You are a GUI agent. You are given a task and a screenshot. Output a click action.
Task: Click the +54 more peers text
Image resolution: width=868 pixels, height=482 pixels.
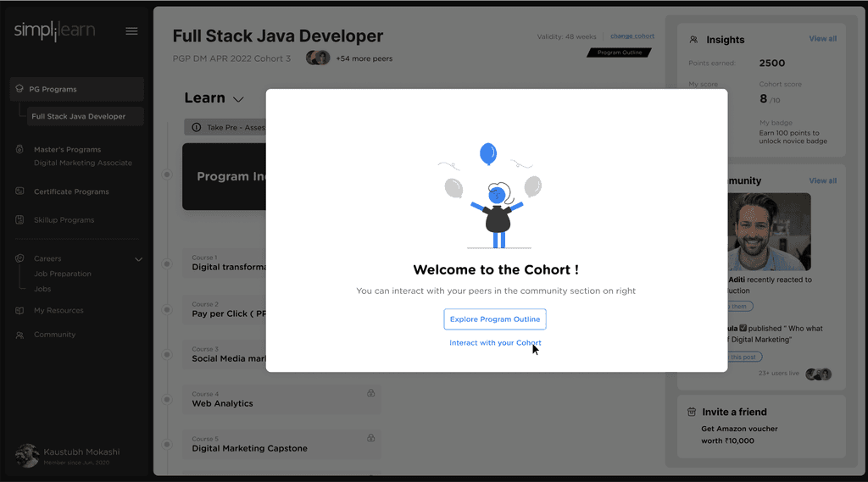(364, 58)
